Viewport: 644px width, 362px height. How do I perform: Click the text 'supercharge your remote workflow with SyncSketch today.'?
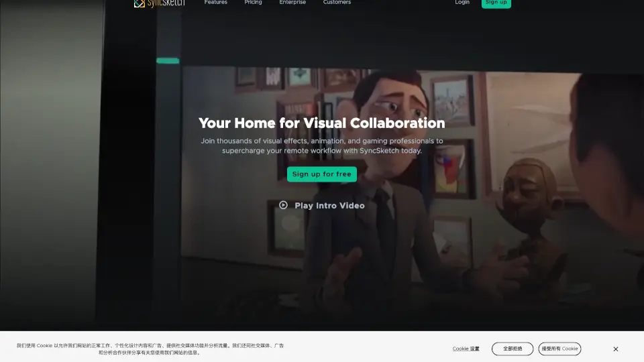point(322,151)
